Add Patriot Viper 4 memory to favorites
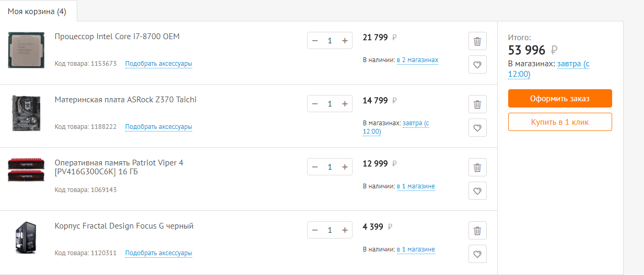This screenshot has height=275, width=644. click(x=477, y=191)
